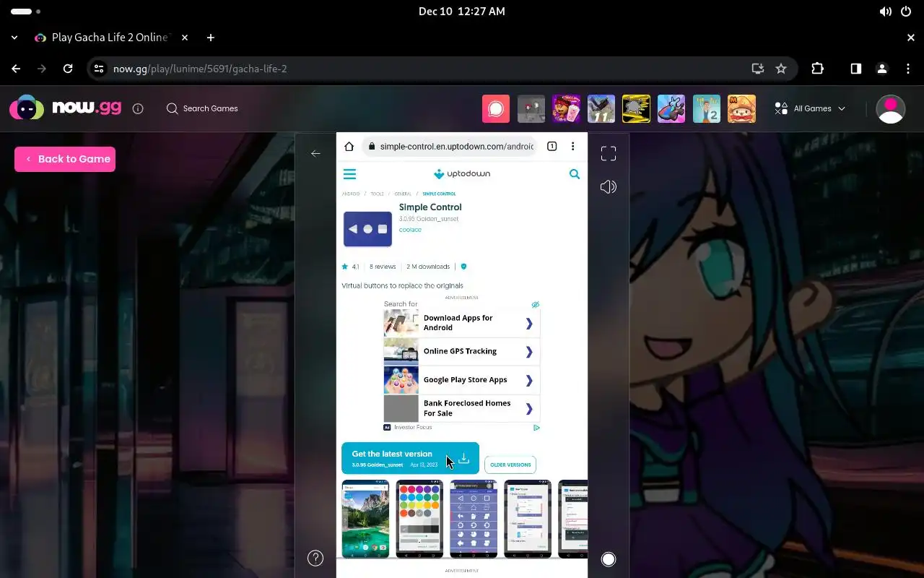Expand the All Games dropdown
The width and height of the screenshot is (924, 578).
[x=810, y=108]
